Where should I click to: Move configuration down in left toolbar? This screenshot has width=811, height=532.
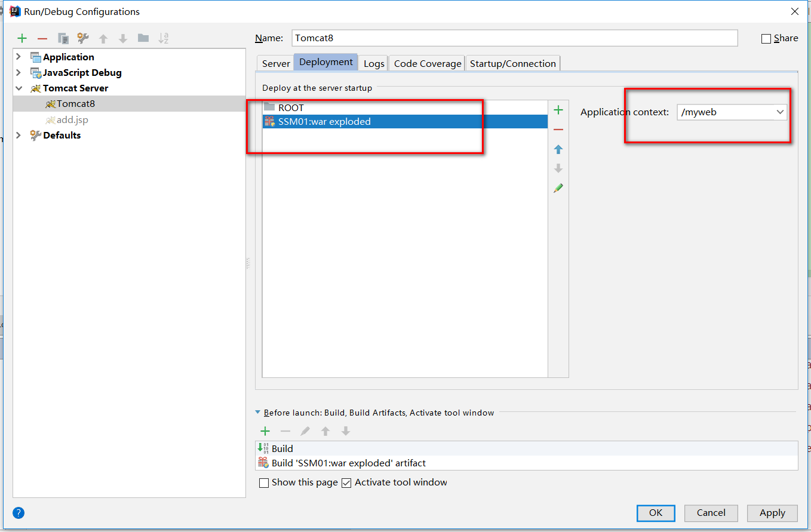coord(123,38)
